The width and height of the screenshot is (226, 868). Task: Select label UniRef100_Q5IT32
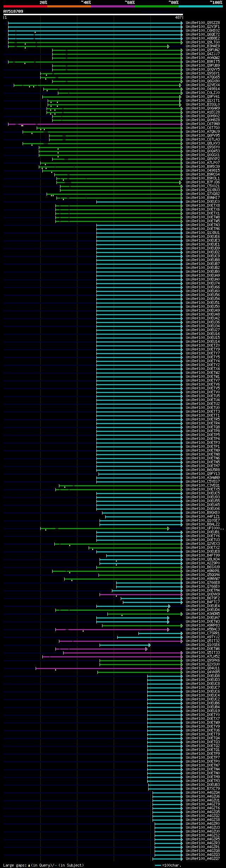tap(203, 641)
